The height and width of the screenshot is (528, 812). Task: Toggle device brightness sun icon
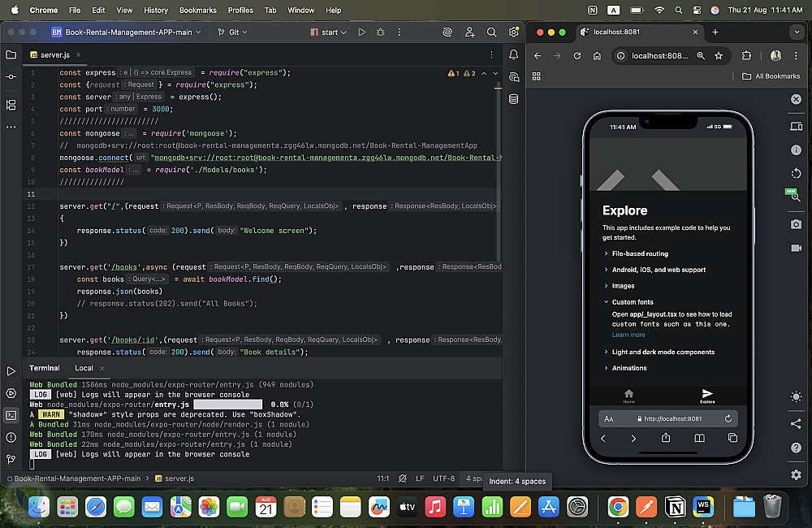click(796, 397)
